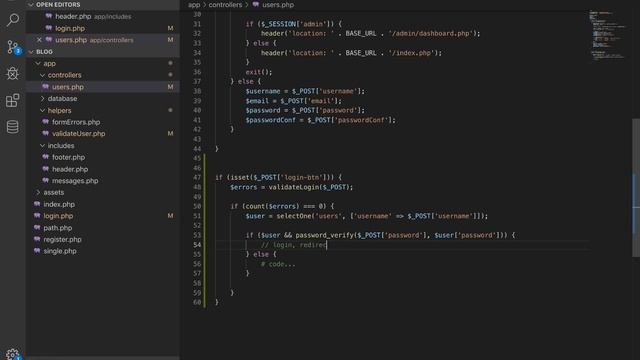Open index.php in file explorer
This screenshot has height=360, width=640.
(103, 204)
